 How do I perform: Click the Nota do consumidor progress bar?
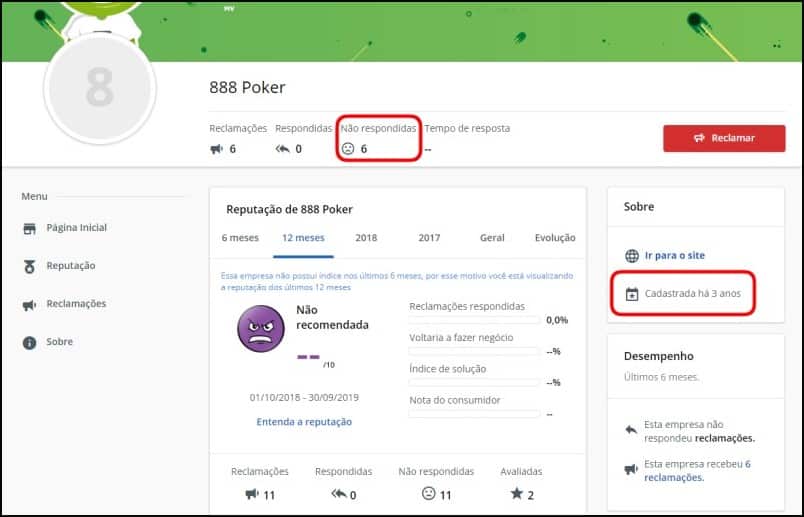pyautogui.click(x=474, y=414)
